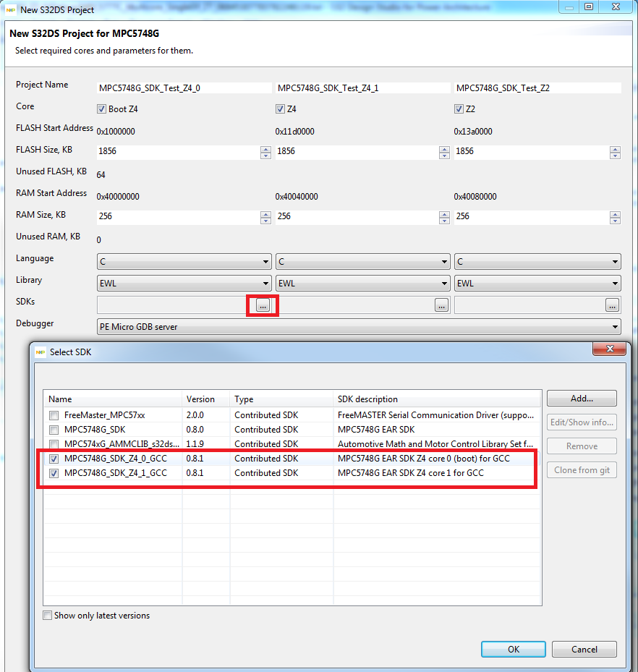Check the FreeMaster_MPC57xx SDK checkbox

[54, 415]
